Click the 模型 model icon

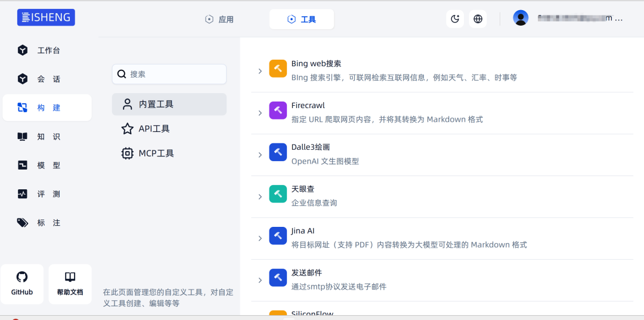[23, 165]
